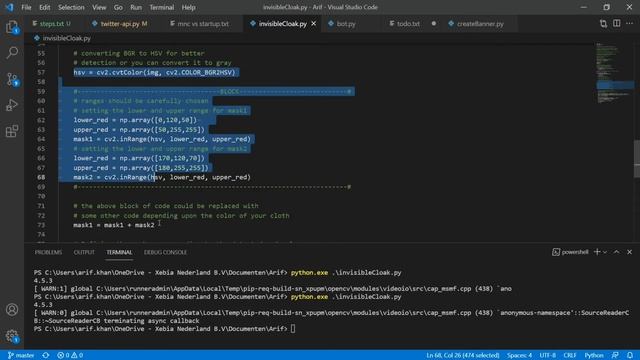Open the Go menu

118,7
